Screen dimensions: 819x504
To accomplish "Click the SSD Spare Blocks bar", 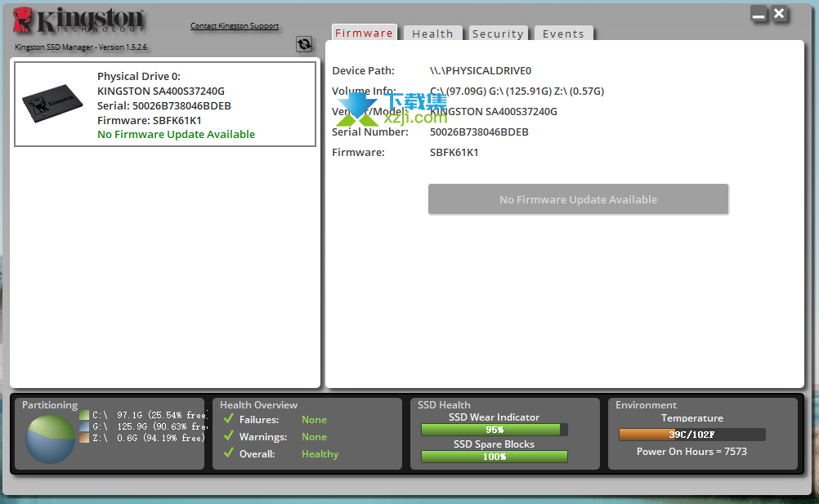I will click(494, 457).
